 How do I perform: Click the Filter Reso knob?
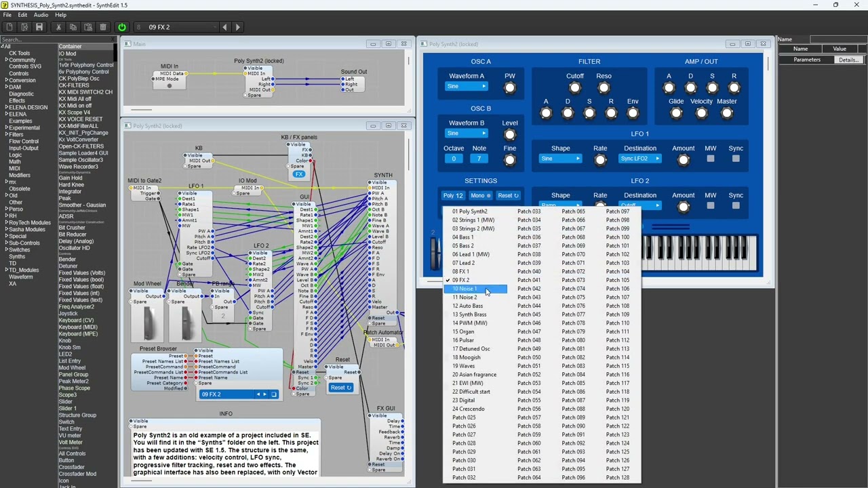(x=604, y=88)
